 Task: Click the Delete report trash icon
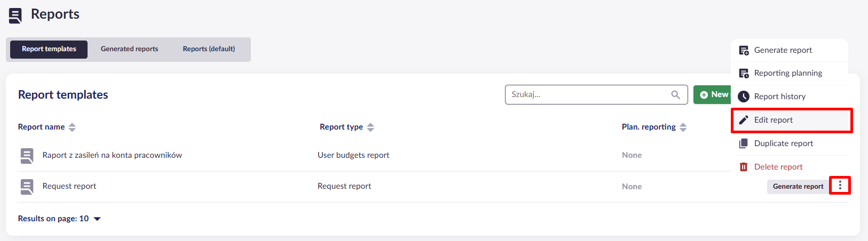tap(744, 167)
